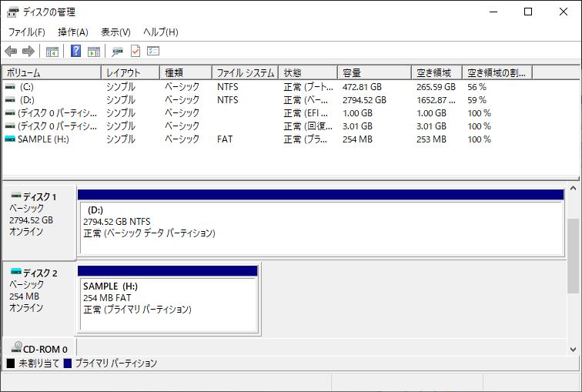Toggle the console tree pane icon
This screenshot has width=582, height=392.
tap(52, 52)
